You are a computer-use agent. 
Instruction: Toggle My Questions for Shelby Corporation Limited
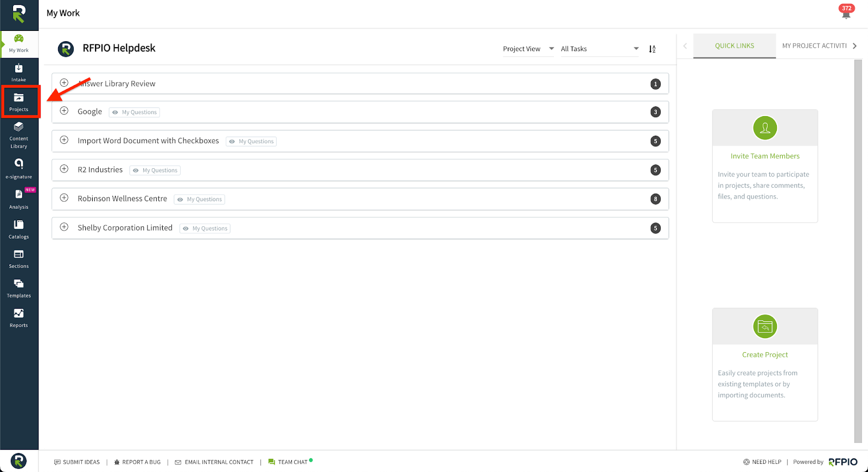pyautogui.click(x=205, y=228)
